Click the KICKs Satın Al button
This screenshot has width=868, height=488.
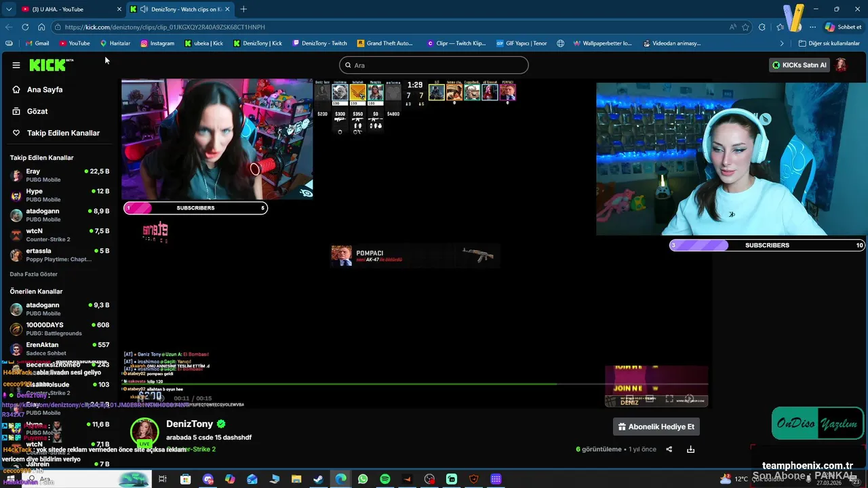click(800, 65)
